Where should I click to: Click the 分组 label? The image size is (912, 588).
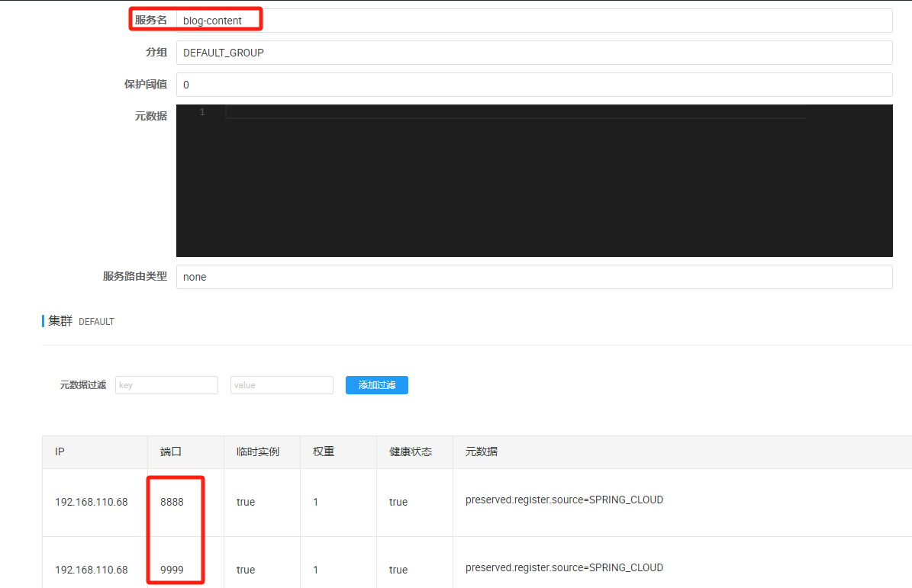(x=156, y=53)
